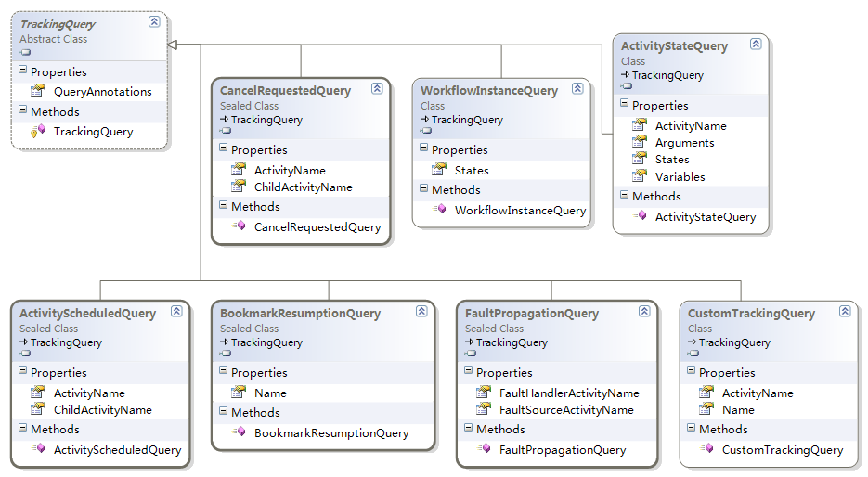Collapse the FaultPropagationQuery class box chevron
The image size is (868, 477).
[x=644, y=311]
